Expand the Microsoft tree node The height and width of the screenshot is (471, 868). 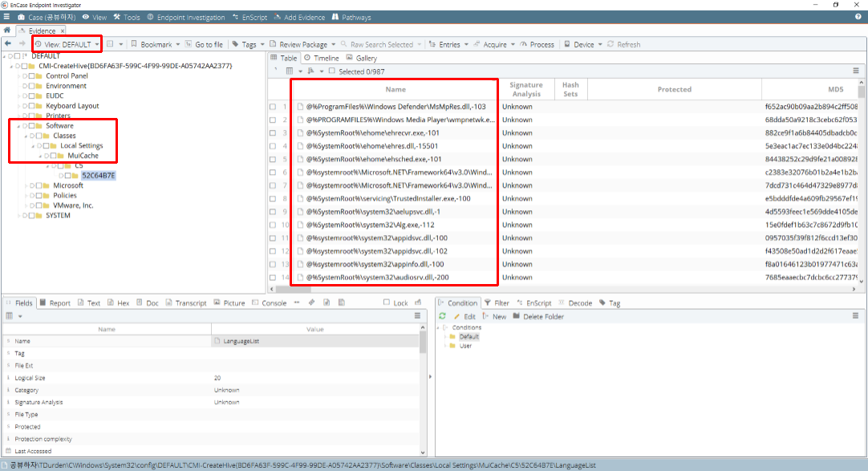tap(25, 185)
